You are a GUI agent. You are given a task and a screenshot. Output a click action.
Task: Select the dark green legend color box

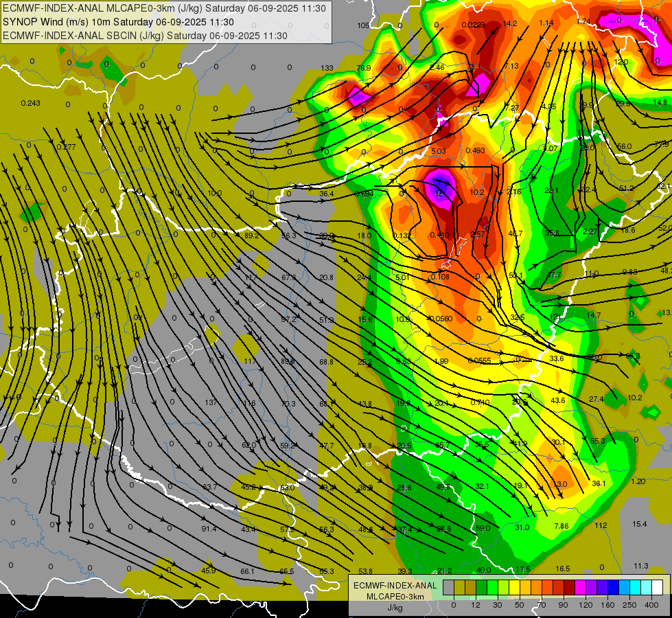[x=482, y=588]
